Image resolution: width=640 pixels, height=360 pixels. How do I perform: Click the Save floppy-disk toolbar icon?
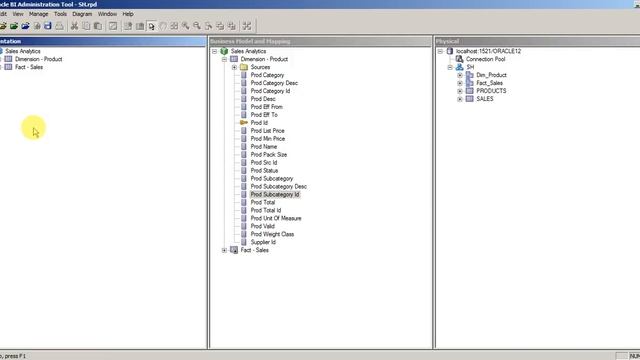pyautogui.click(x=48, y=26)
